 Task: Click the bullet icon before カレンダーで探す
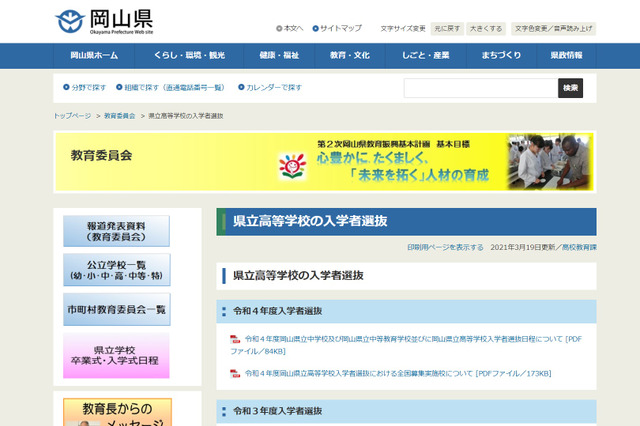pyautogui.click(x=241, y=87)
